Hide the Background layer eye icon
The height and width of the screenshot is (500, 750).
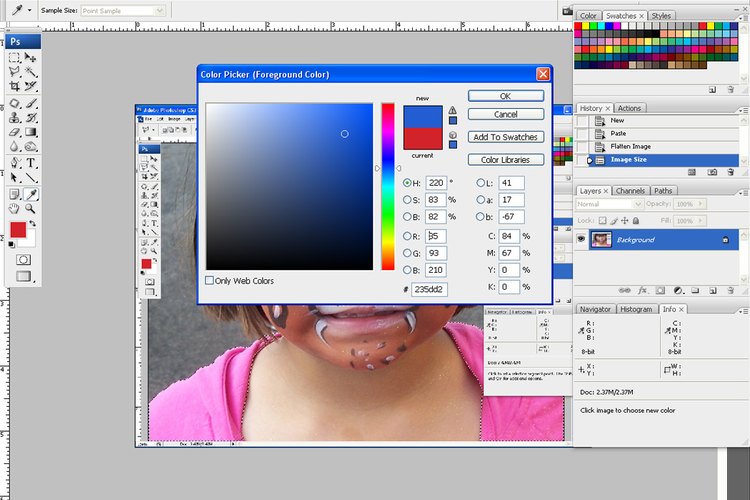coord(581,239)
